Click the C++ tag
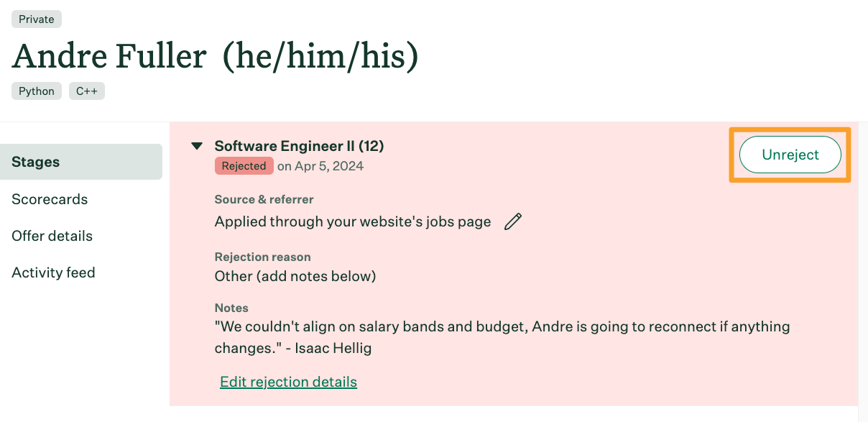The width and height of the screenshot is (868, 422). [87, 91]
